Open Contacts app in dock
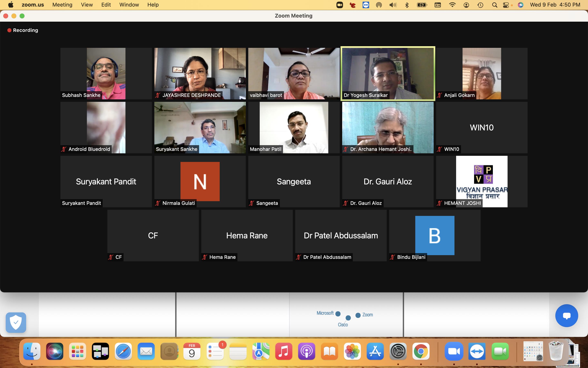This screenshot has height=368, width=588. [x=169, y=351]
